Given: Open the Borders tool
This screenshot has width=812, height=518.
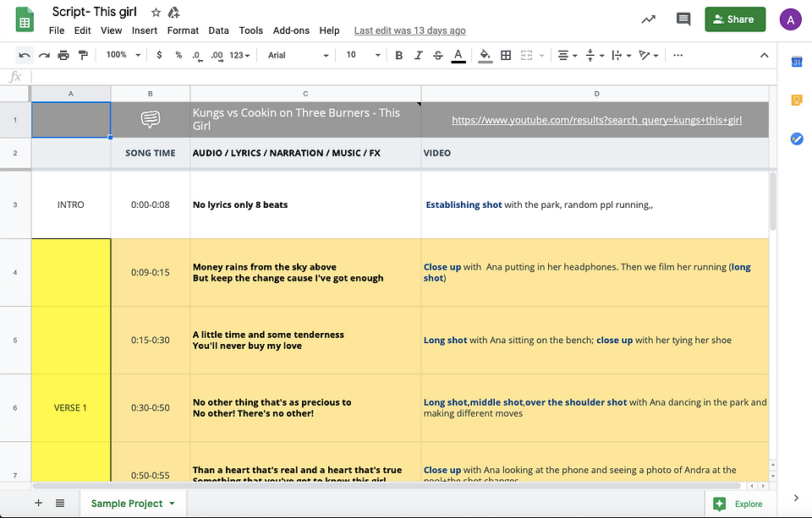Looking at the screenshot, I should pos(506,56).
